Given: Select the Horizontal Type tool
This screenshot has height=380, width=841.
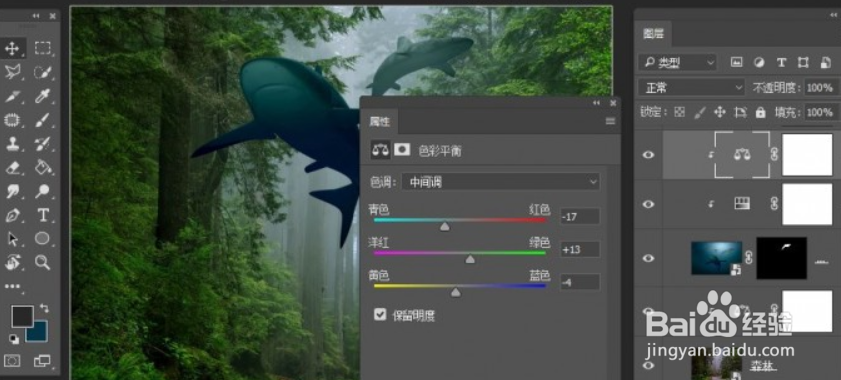Looking at the screenshot, I should 42,215.
